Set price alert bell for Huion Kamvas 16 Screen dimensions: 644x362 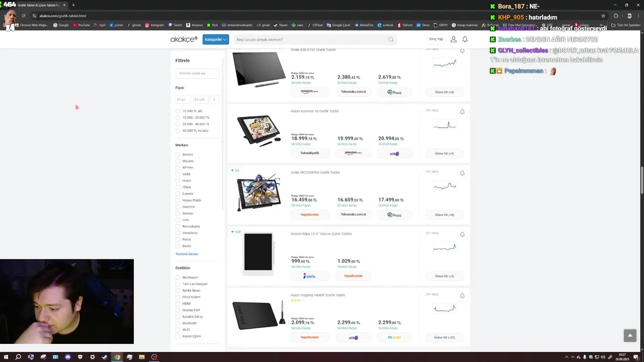(x=462, y=112)
